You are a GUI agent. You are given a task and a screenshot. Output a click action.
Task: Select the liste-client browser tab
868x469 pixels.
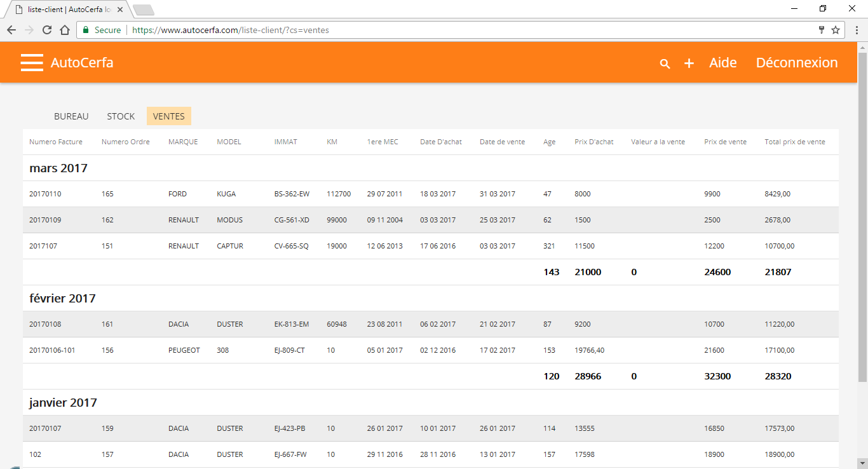click(x=69, y=10)
